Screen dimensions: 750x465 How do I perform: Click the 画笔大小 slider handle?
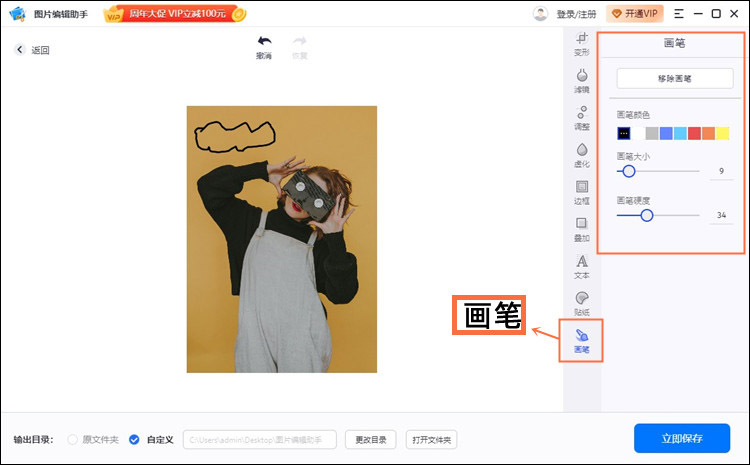tap(629, 171)
